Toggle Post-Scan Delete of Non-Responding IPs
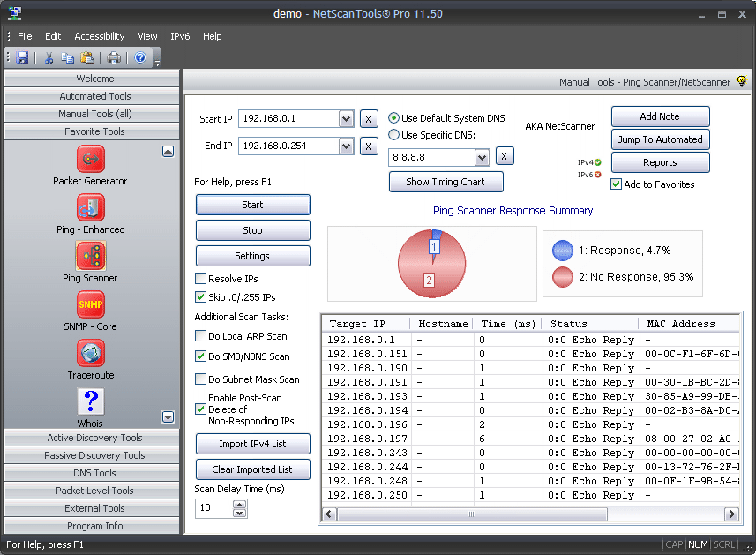Image resolution: width=756 pixels, height=555 pixels. (200, 409)
